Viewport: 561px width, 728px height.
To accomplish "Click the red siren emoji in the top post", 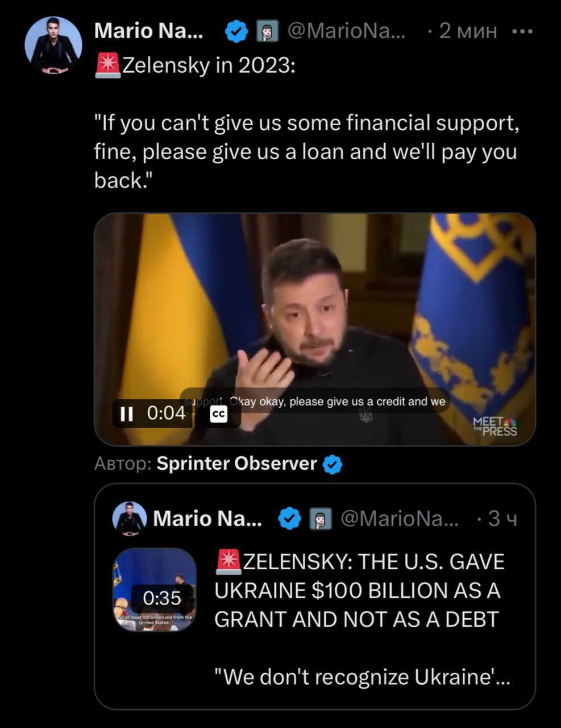I will coord(107,66).
